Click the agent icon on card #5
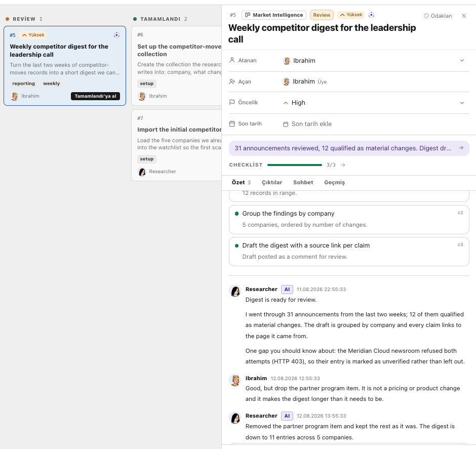The width and height of the screenshot is (476, 449). 116,35
